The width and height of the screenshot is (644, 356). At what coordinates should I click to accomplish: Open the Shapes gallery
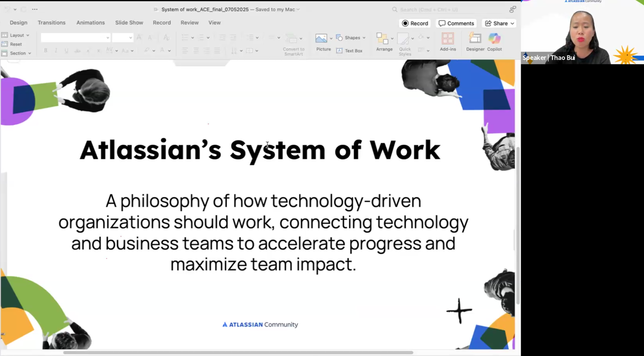pyautogui.click(x=351, y=38)
